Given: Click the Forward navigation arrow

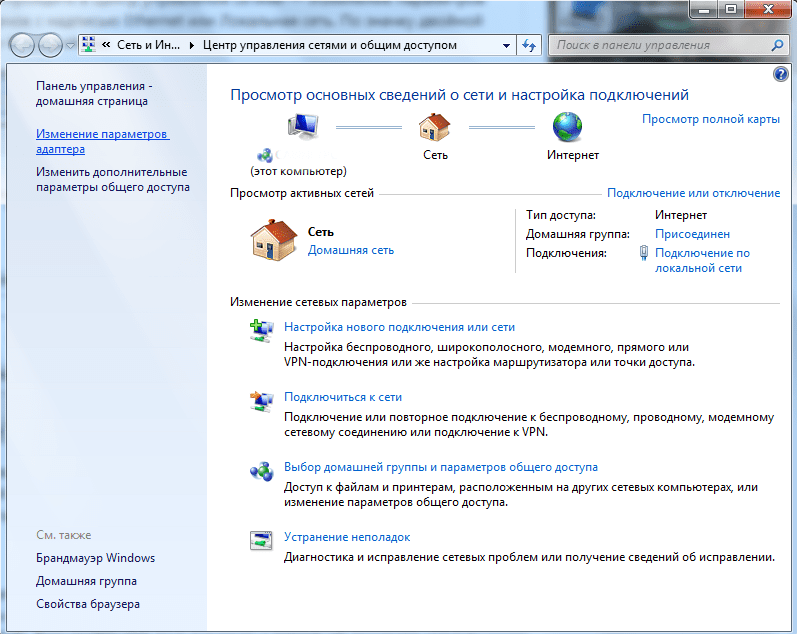Looking at the screenshot, I should click(50, 45).
